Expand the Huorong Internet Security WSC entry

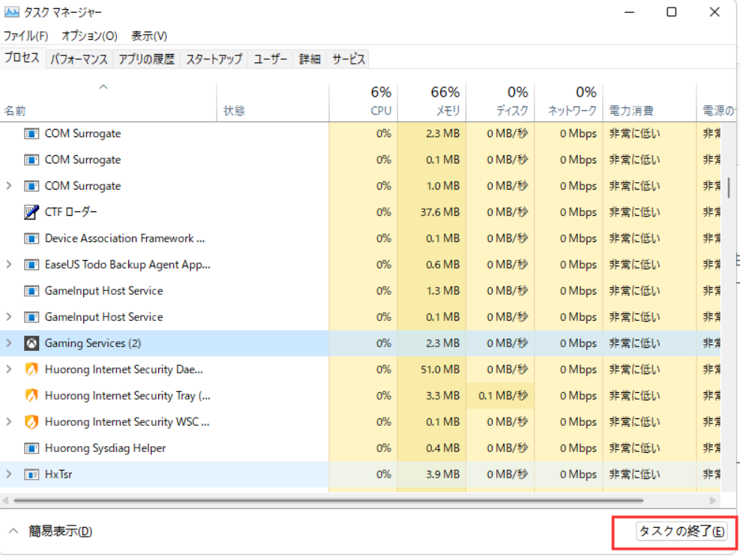[x=9, y=422]
